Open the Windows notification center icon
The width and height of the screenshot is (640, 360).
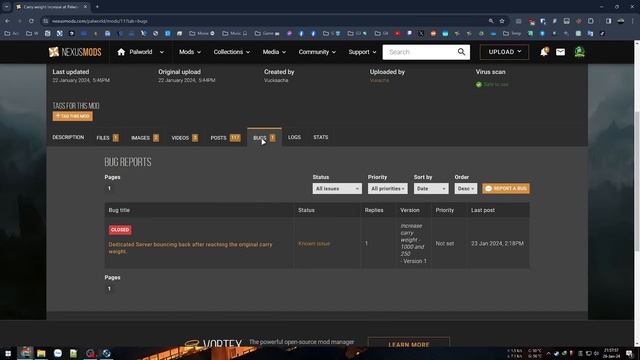[x=629, y=353]
